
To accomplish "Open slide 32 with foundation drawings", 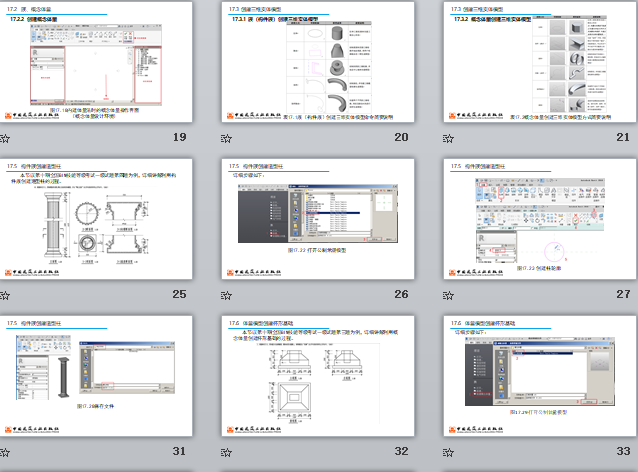I will click(316, 377).
